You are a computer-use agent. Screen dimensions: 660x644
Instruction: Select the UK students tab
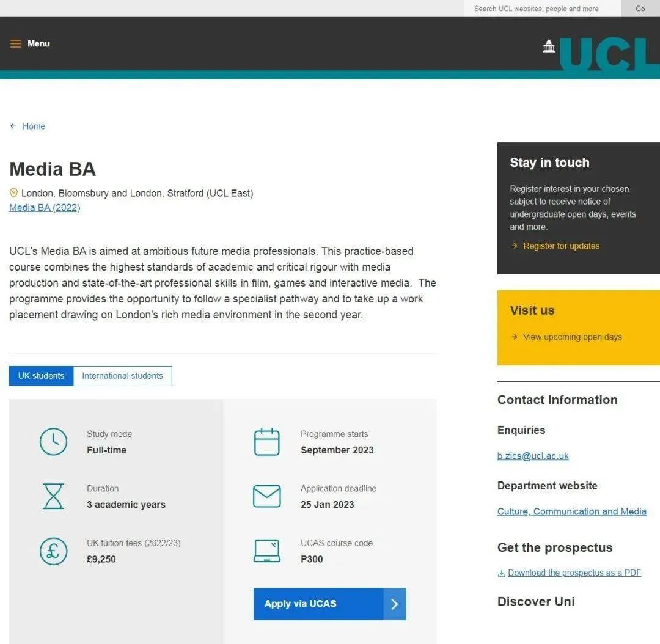[x=41, y=376]
